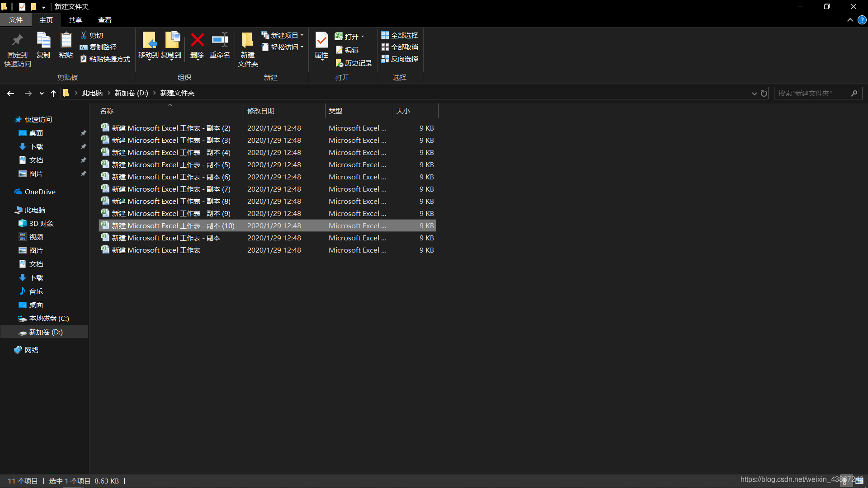This screenshot has width=868, height=488.
Task: Open Copy to (复制到) menu
Action: 171,46
